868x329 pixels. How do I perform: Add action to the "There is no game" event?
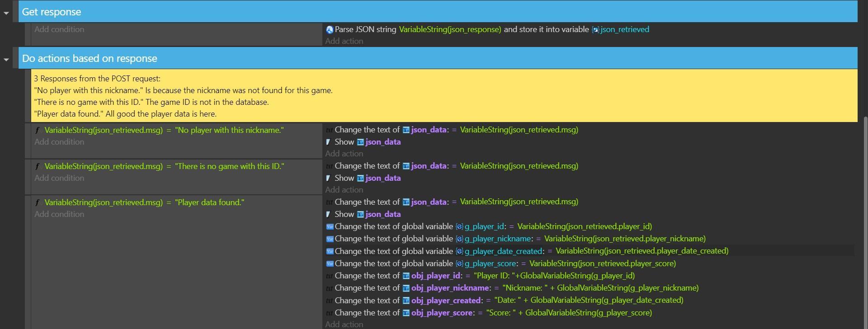coord(344,190)
